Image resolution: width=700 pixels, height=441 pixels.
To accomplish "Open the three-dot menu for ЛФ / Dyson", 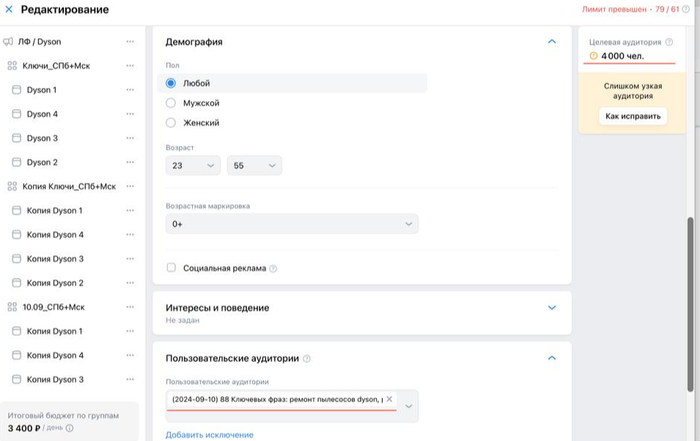I will (x=130, y=42).
